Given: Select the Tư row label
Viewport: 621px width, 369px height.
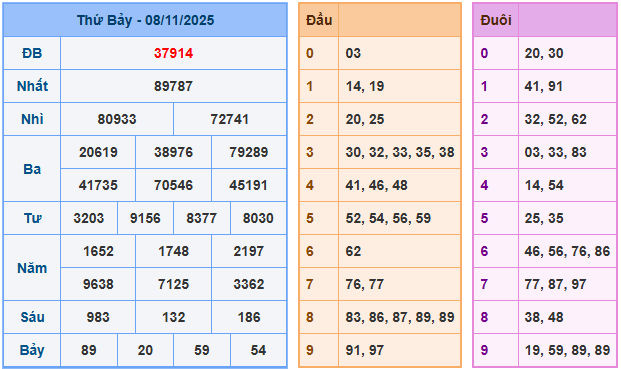Looking at the screenshot, I should (x=32, y=218).
